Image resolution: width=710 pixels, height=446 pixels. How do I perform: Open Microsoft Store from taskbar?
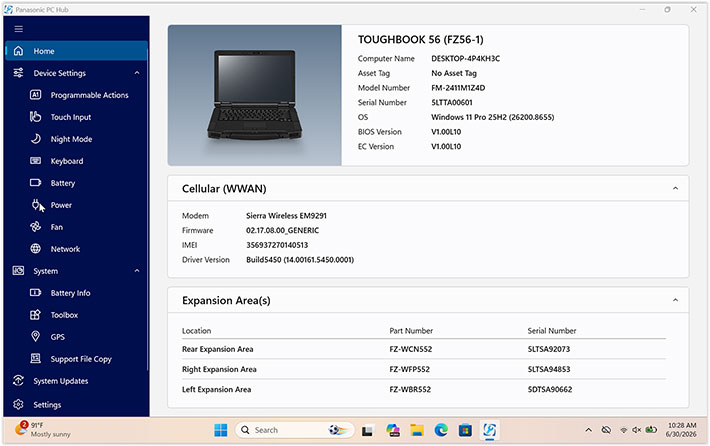[465, 430]
